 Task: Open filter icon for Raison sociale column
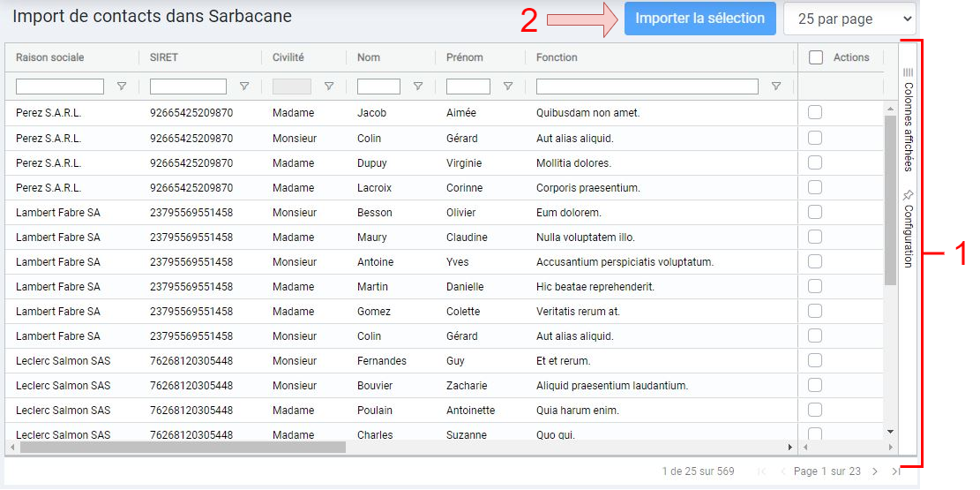coord(122,87)
